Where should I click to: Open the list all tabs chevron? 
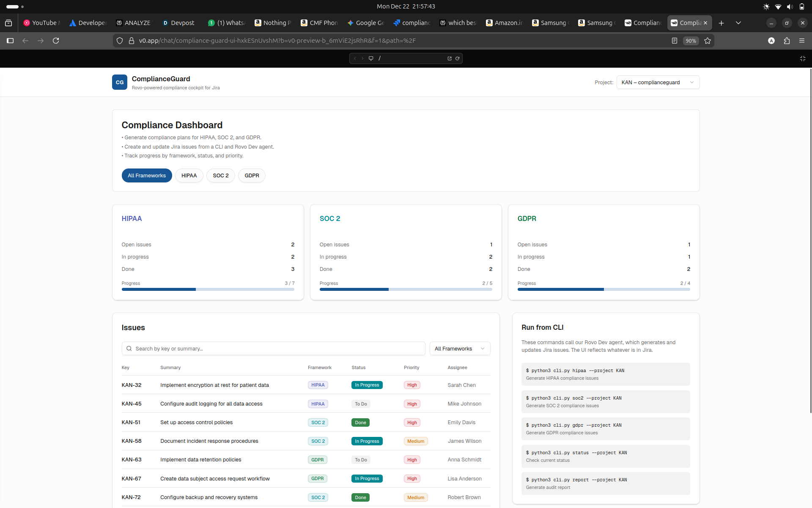(738, 23)
